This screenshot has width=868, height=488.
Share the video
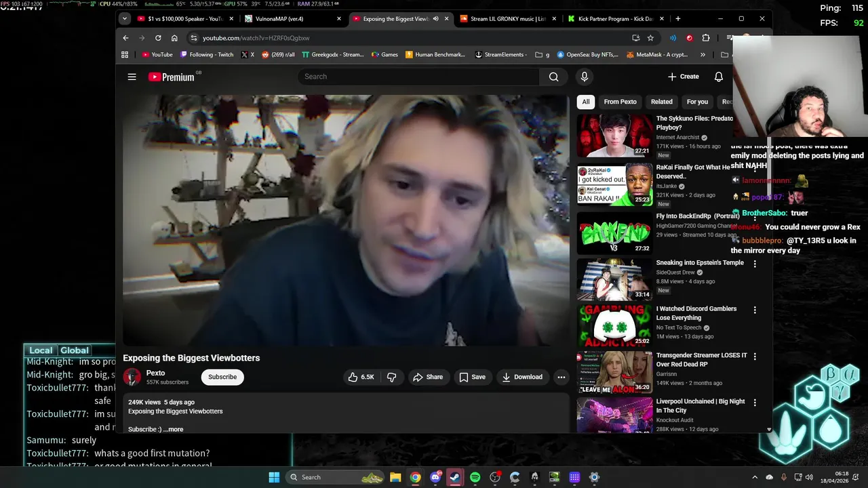(428, 377)
